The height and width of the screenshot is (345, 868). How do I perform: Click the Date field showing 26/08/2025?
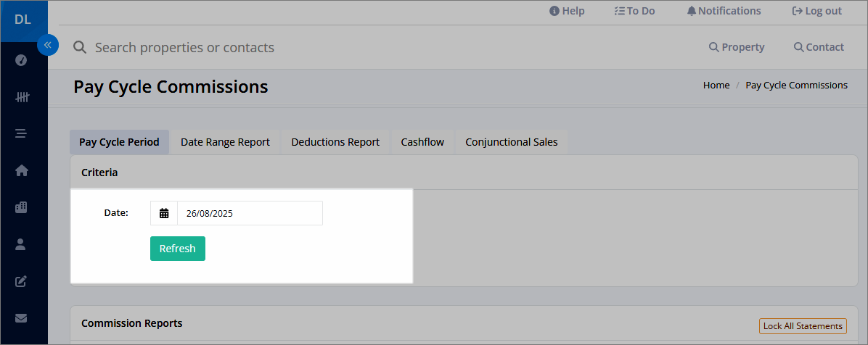[250, 213]
